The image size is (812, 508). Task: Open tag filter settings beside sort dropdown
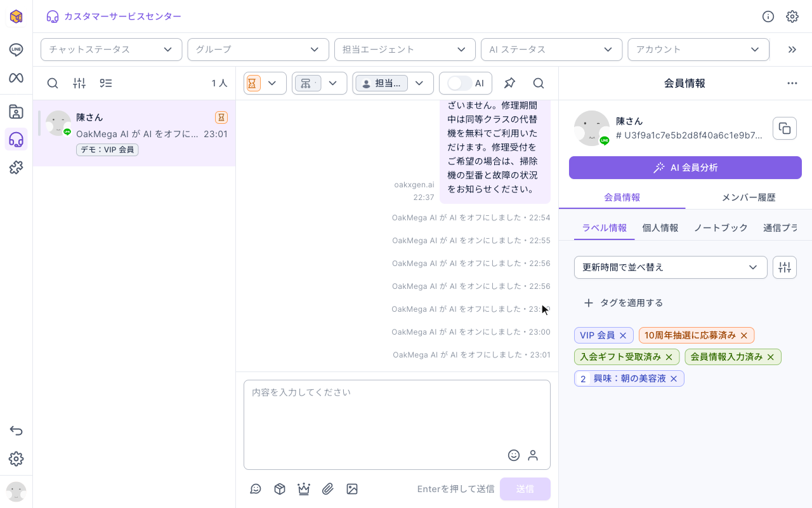(785, 267)
